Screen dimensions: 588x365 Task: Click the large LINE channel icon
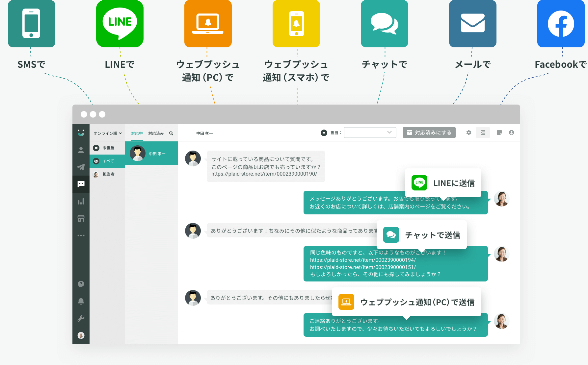coord(120,24)
